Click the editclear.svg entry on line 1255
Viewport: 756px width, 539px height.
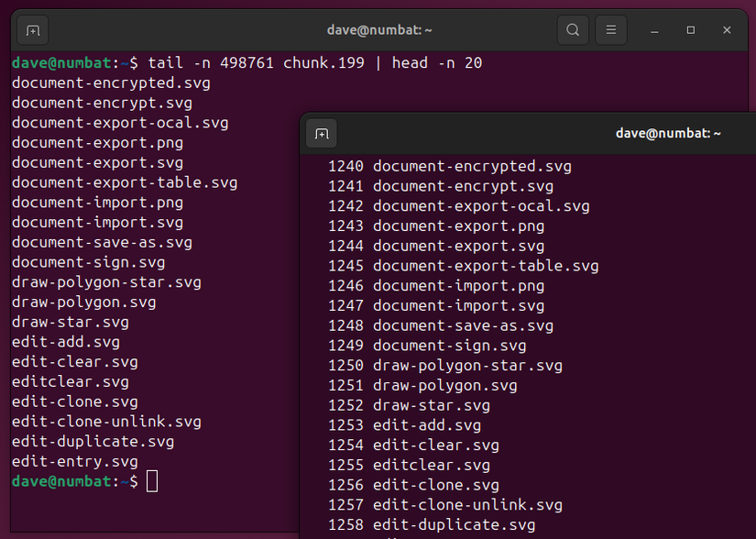(x=430, y=465)
